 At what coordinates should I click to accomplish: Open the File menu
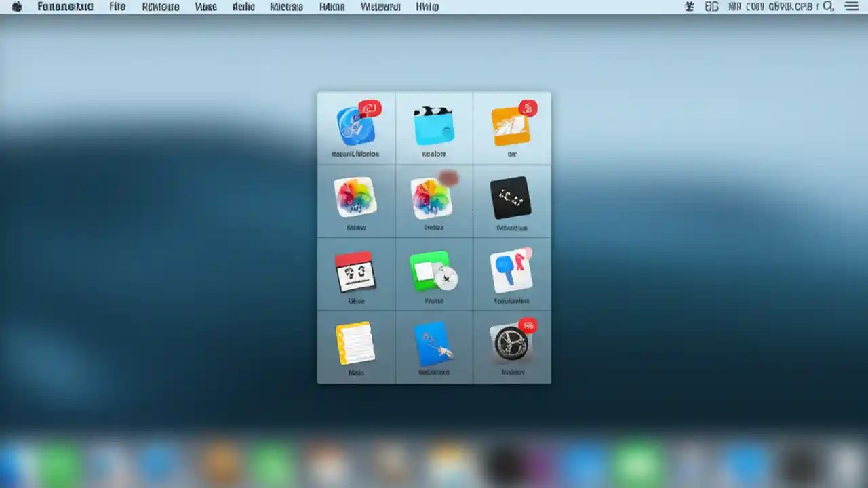[117, 7]
